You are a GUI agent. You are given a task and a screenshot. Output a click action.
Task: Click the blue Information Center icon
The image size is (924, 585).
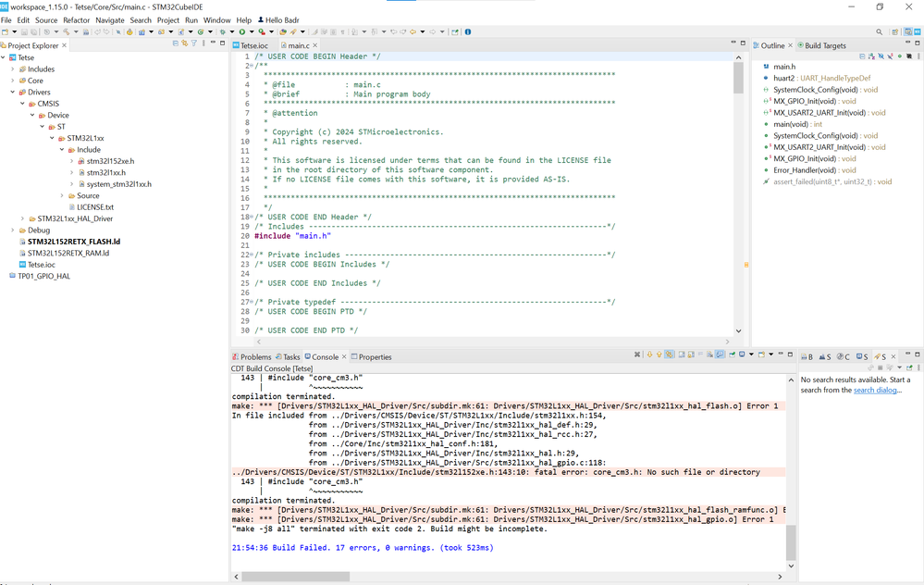click(467, 32)
